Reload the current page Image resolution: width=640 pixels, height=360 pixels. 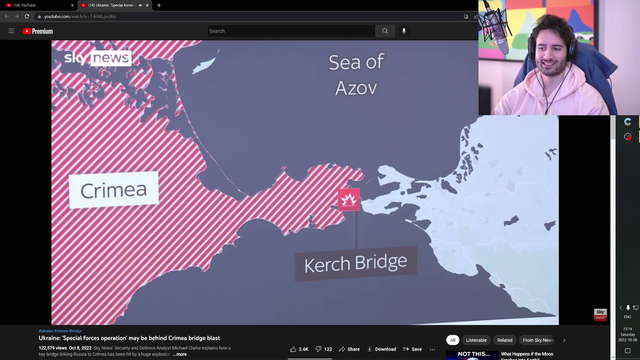point(27,16)
